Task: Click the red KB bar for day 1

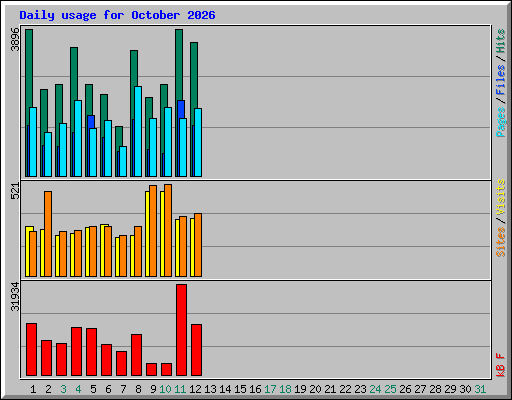Action: coord(32,349)
